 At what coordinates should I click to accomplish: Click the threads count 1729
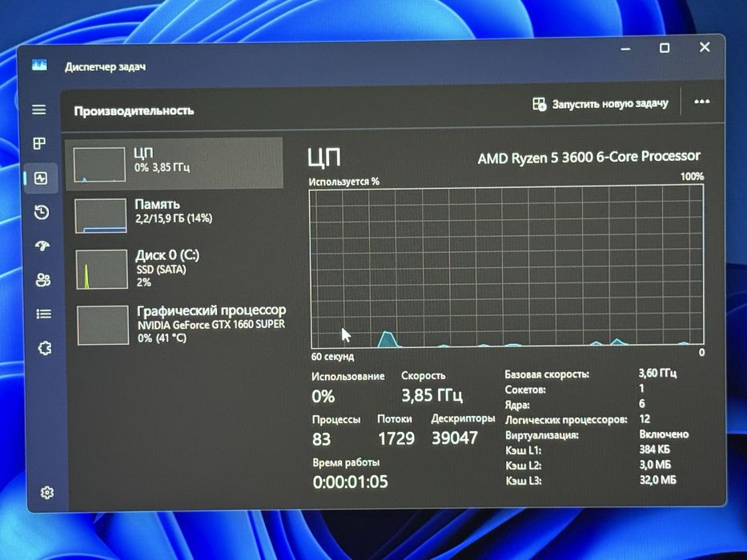pos(396,438)
